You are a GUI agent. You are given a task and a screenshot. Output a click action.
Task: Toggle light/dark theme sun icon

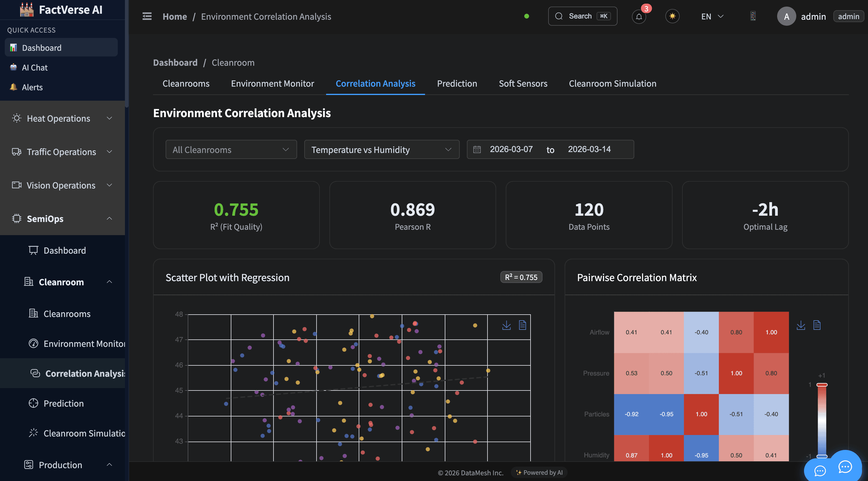[x=672, y=16]
